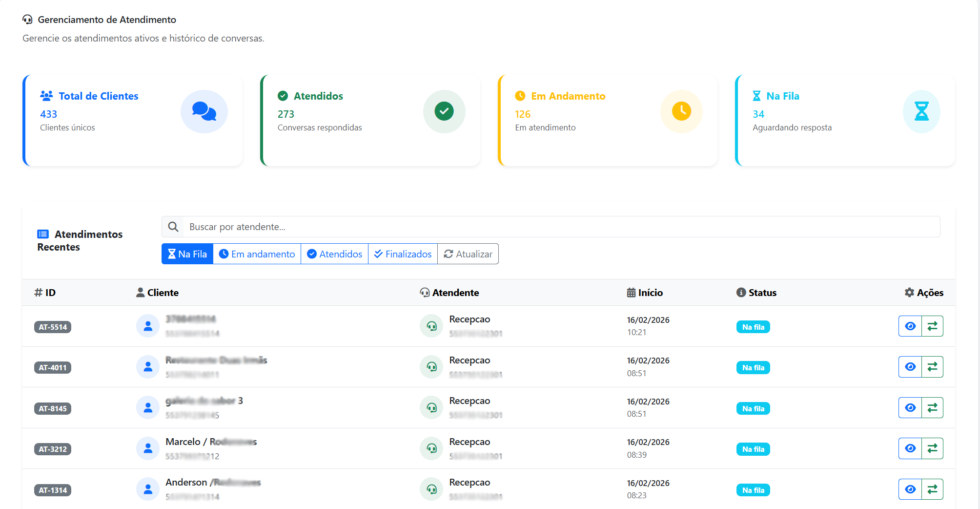
Task: Click the search magnifier icon
Action: pos(173,227)
